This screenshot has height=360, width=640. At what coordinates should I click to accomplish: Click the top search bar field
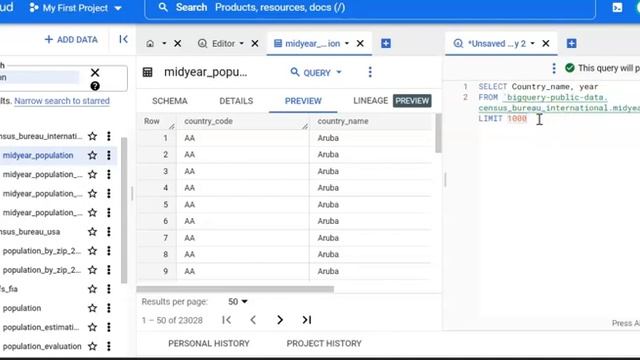[370, 8]
